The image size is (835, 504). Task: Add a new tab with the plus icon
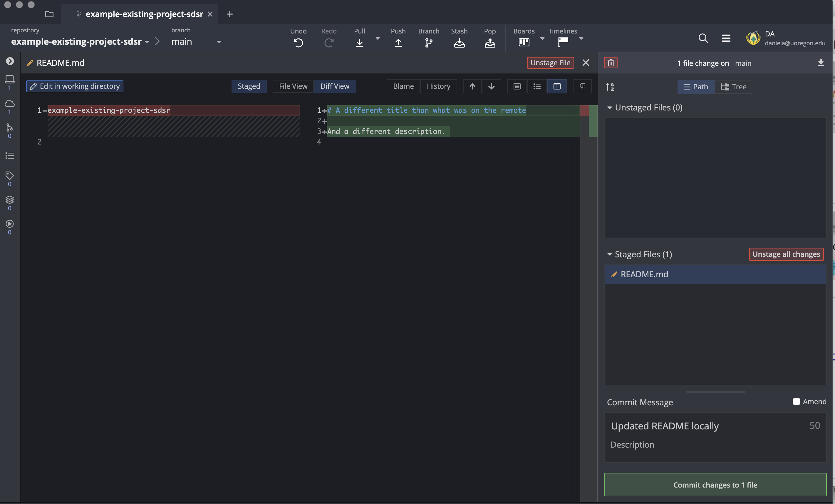(229, 14)
